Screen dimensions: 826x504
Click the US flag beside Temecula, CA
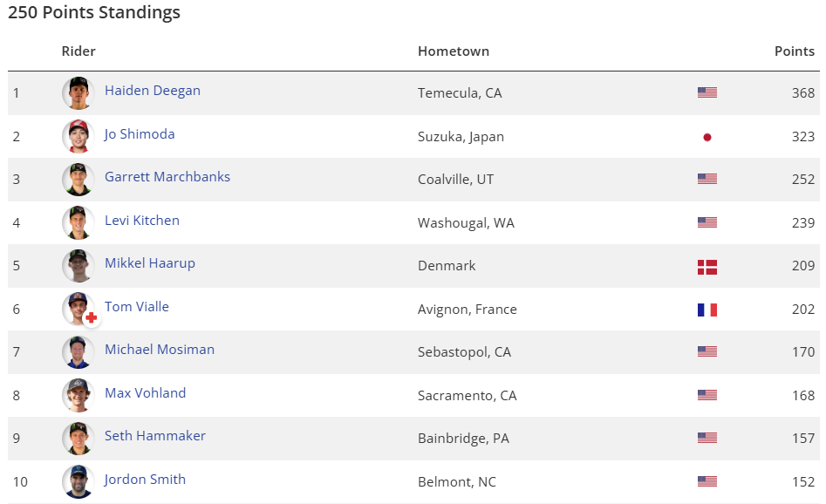coord(707,92)
